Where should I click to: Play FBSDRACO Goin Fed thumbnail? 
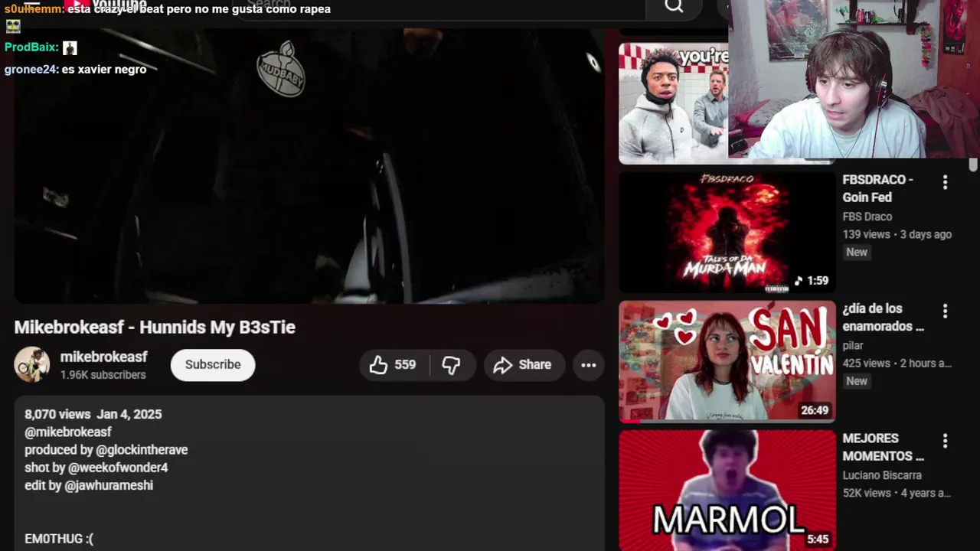coord(727,232)
